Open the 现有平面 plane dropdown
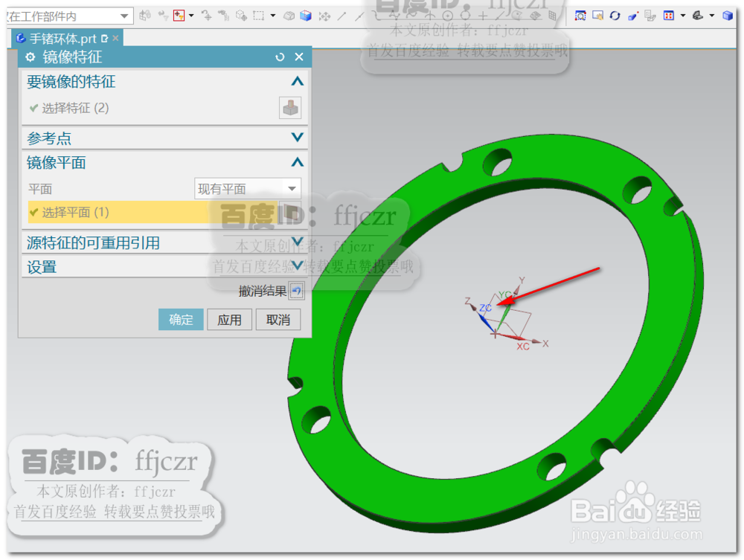Viewport: 744px width, 560px height. coord(246,188)
